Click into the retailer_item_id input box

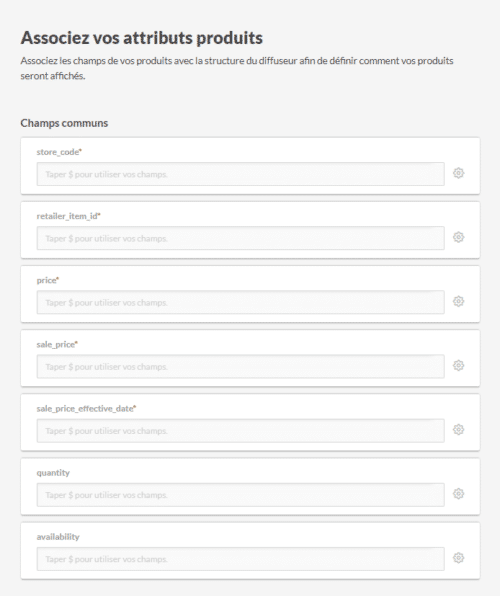pos(240,238)
